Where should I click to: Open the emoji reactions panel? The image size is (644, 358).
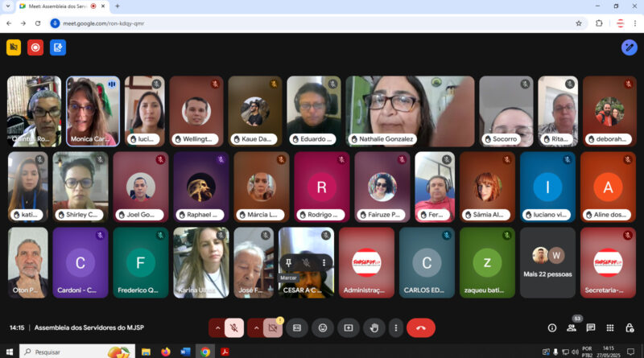323,327
